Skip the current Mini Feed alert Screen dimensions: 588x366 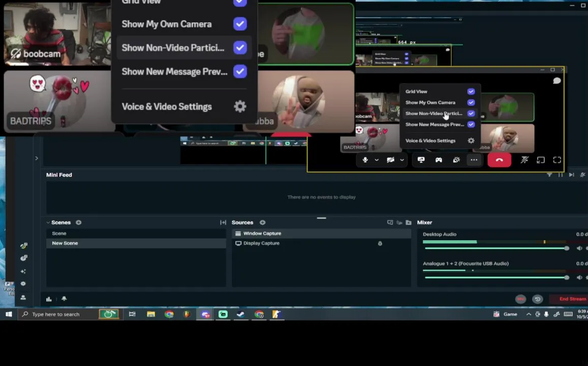[571, 175]
